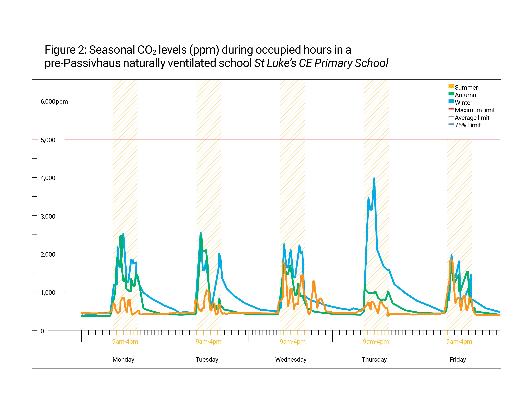The height and width of the screenshot is (401, 532).
Task: Click the Friday day label
Action: pos(458,359)
